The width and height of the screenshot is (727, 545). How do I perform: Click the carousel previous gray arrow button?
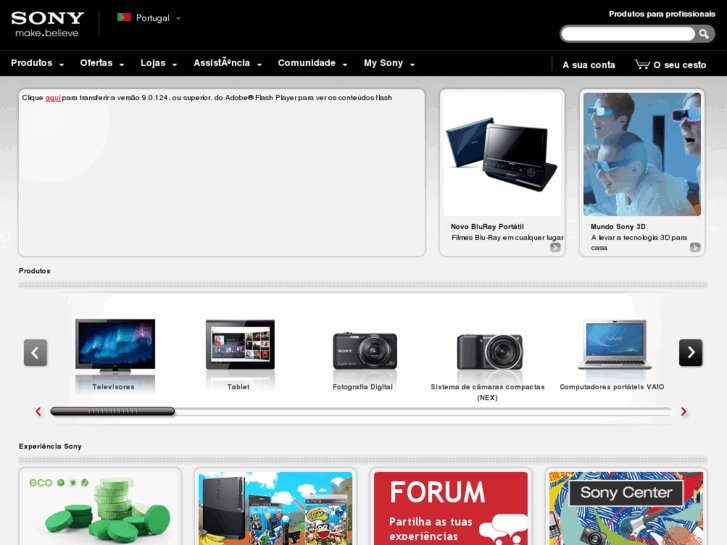[x=35, y=353]
